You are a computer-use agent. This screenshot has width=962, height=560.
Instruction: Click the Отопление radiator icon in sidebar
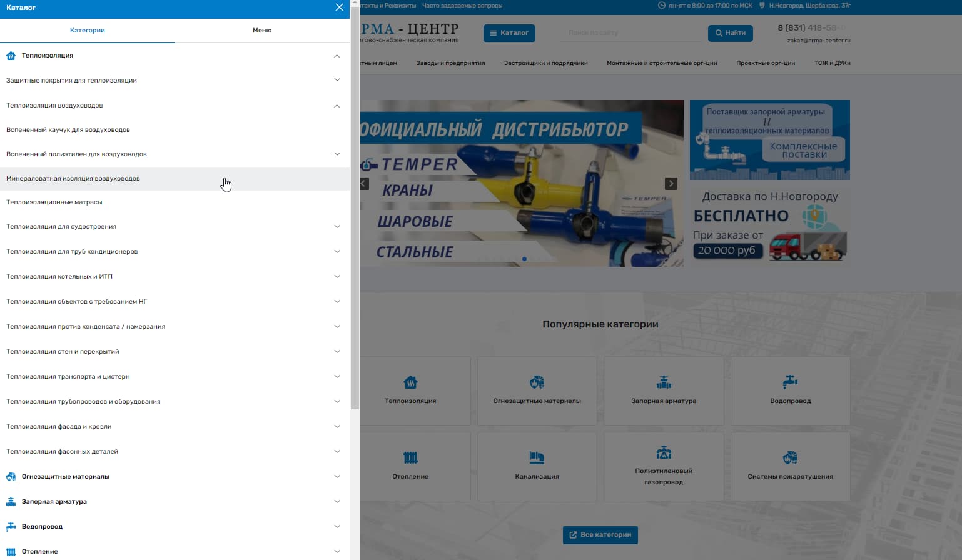point(11,552)
